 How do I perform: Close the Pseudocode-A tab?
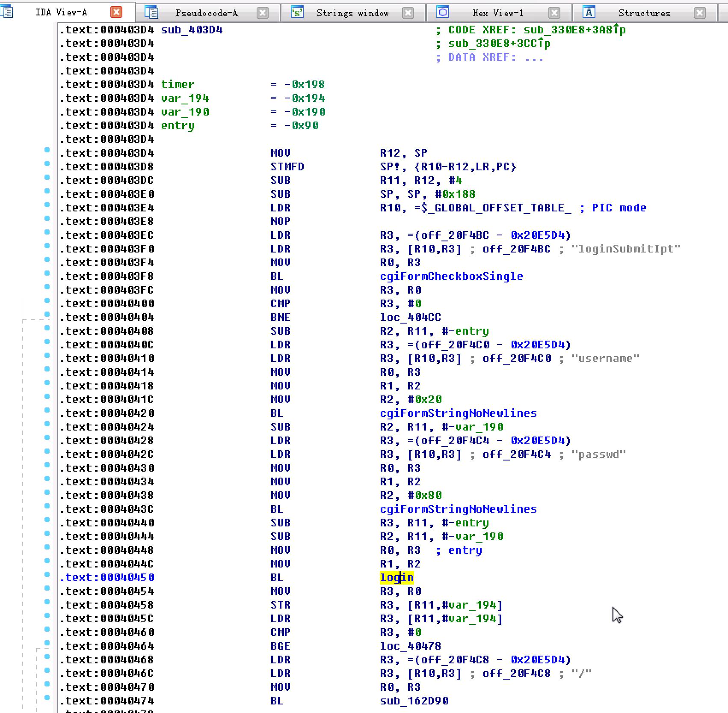point(263,13)
